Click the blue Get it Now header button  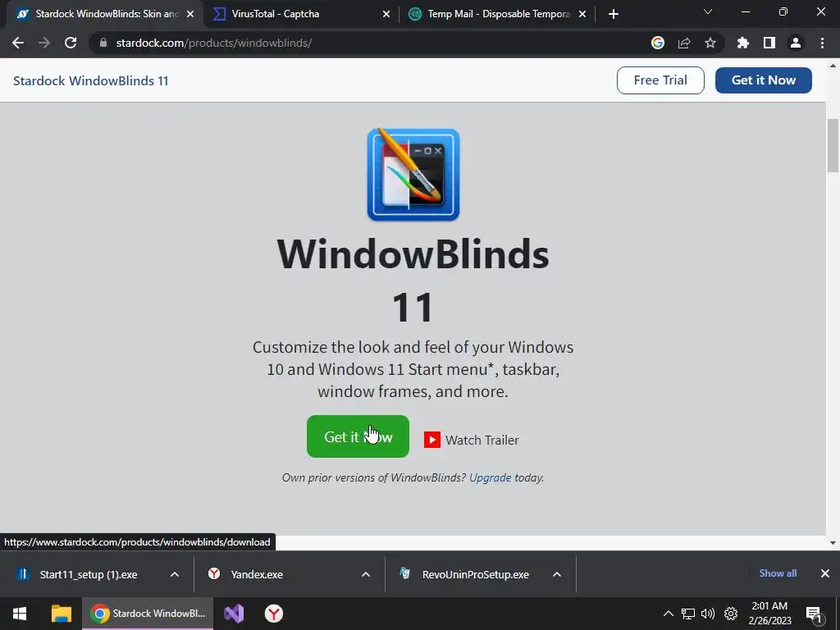764,80
